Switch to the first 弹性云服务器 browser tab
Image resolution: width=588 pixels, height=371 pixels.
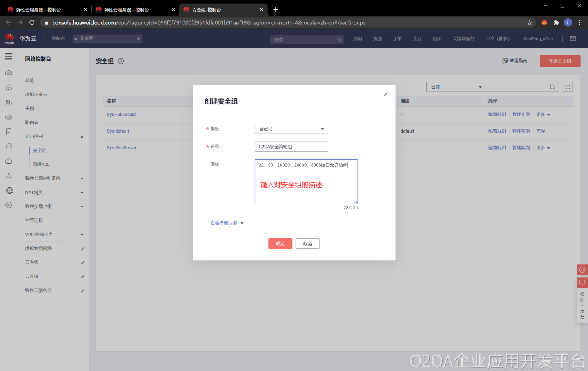[x=47, y=10]
